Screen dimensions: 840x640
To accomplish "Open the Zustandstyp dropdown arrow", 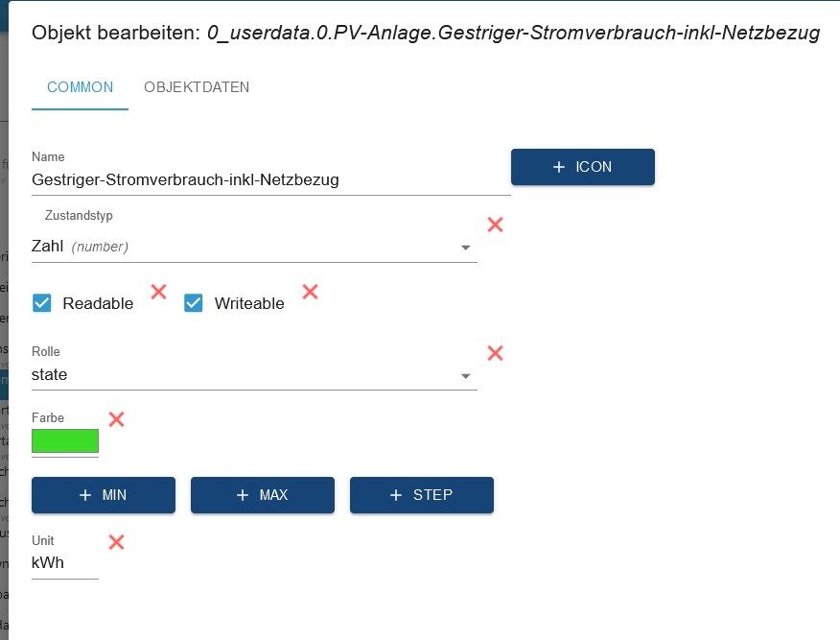I will pos(466,248).
